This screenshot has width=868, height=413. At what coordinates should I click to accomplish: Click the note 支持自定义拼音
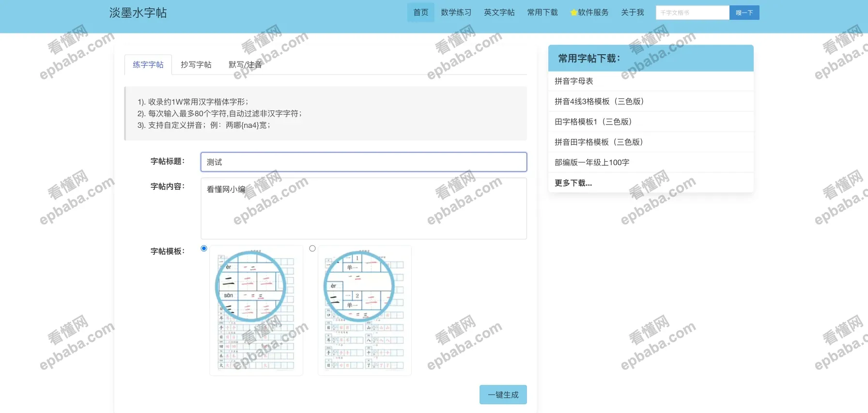pyautogui.click(x=203, y=125)
